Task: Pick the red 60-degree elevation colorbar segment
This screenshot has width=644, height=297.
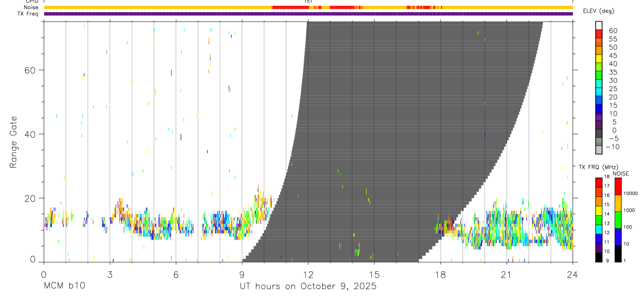Action: (x=599, y=34)
